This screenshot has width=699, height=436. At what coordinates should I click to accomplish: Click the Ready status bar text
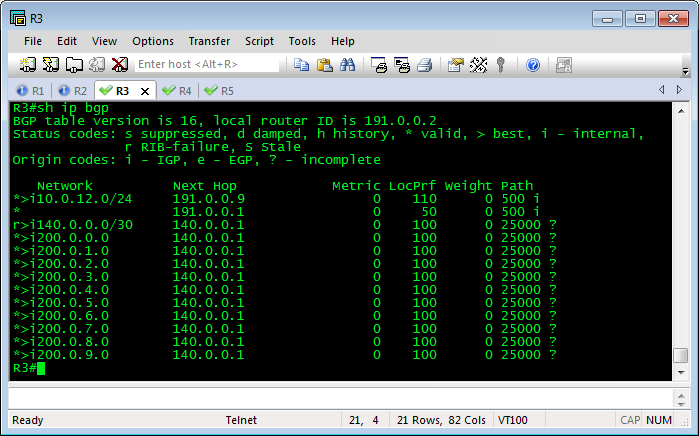[x=28, y=420]
